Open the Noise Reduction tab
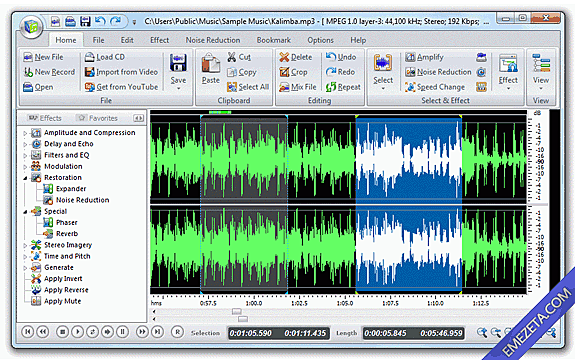This screenshot has width=575, height=360. (x=213, y=40)
